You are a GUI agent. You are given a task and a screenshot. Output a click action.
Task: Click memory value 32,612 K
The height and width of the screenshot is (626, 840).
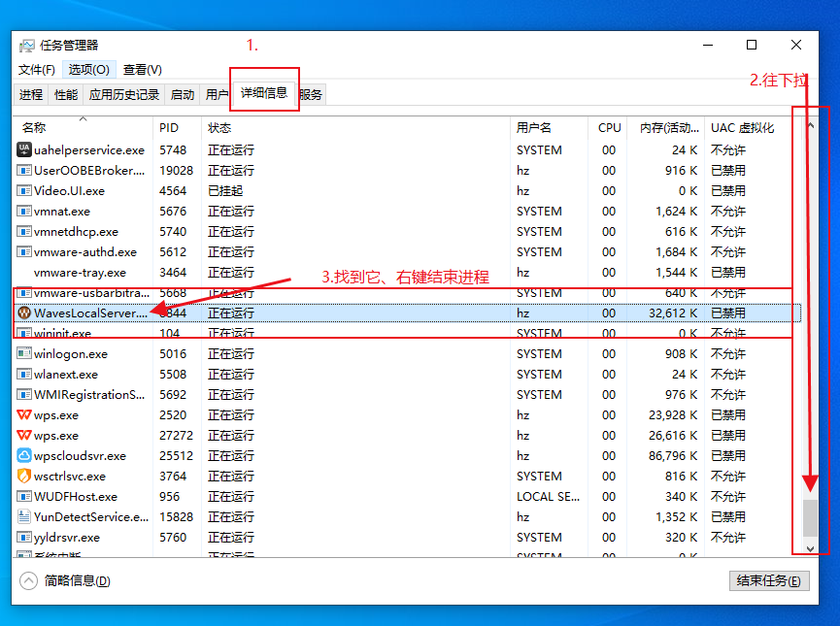673,313
